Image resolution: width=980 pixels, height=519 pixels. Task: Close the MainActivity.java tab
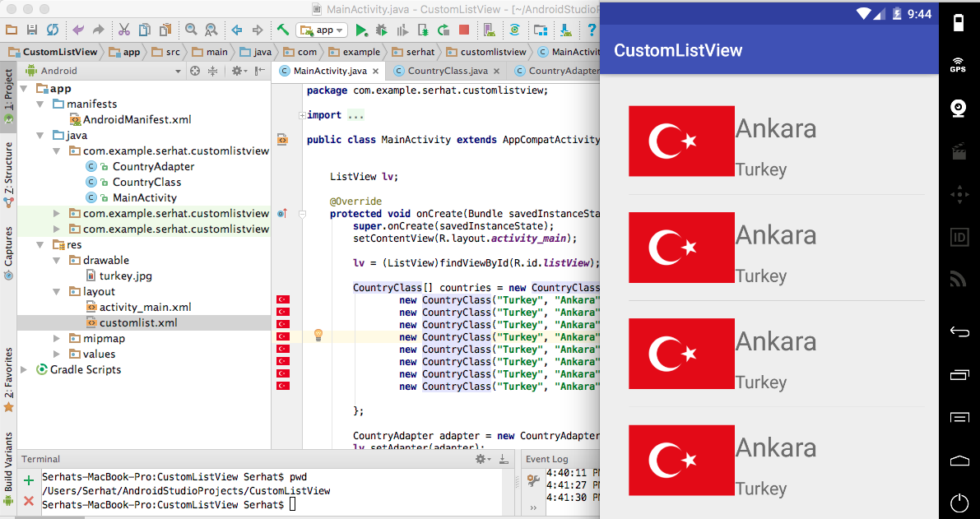coord(375,72)
